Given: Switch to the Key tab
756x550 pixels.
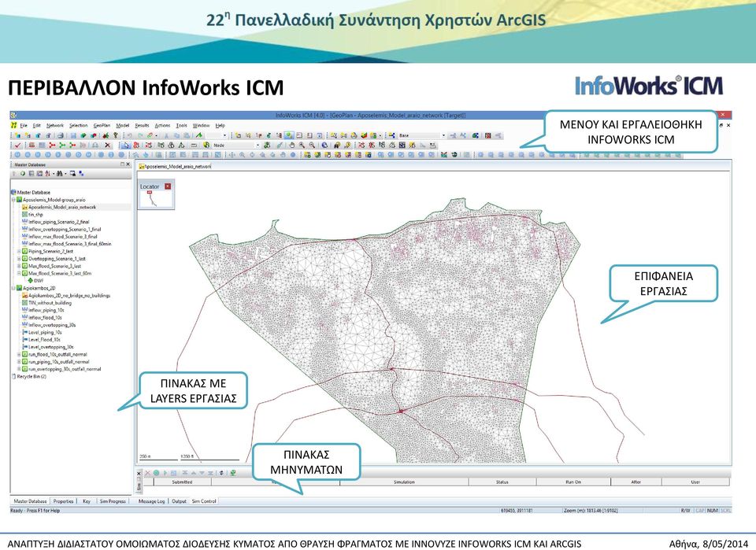Looking at the screenshot, I should 87,501.
